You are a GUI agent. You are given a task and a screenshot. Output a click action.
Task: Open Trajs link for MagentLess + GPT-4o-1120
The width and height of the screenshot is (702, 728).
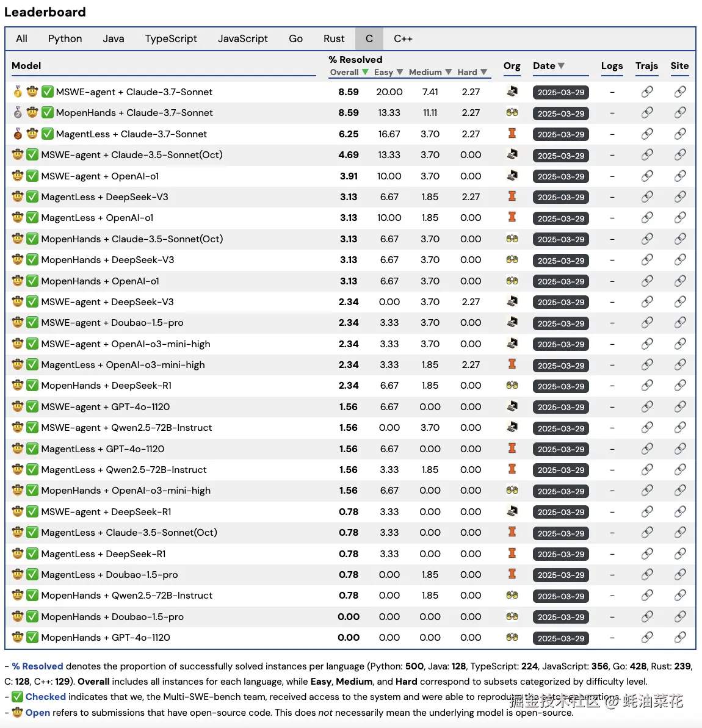(x=647, y=449)
